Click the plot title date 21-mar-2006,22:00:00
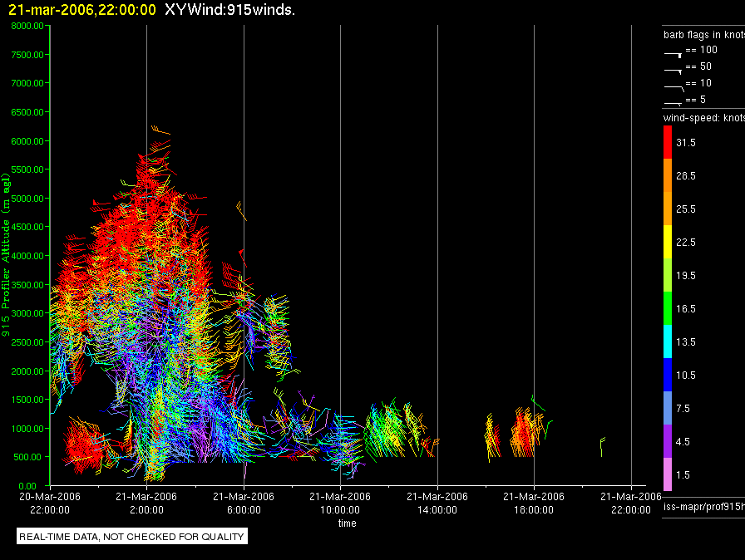This screenshot has width=745, height=560. (82, 10)
